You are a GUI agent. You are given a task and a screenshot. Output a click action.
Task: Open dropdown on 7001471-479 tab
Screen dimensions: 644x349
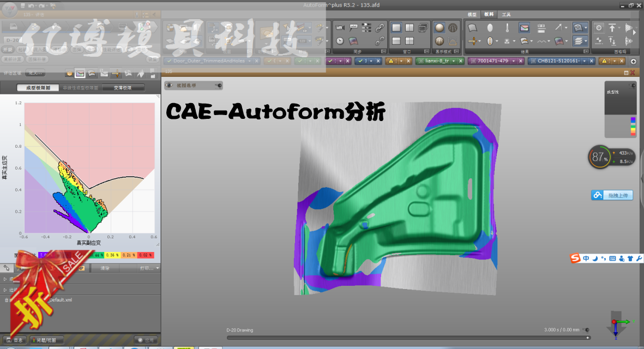click(x=513, y=61)
